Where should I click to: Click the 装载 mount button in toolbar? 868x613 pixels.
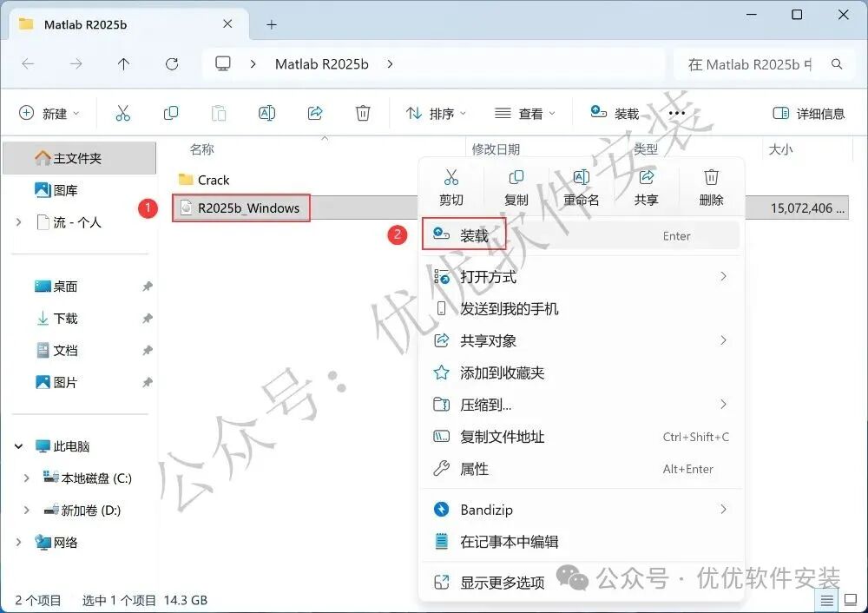(615, 114)
